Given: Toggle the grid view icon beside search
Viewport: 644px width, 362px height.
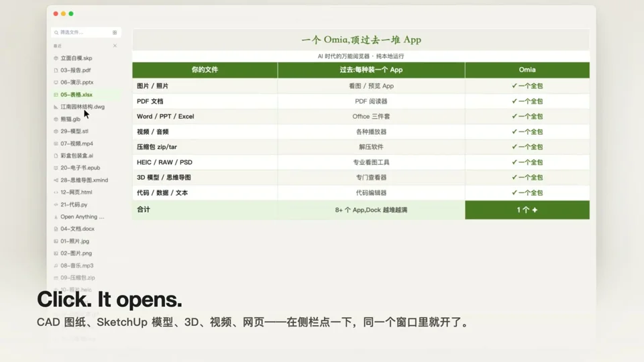Looking at the screenshot, I should [115, 32].
